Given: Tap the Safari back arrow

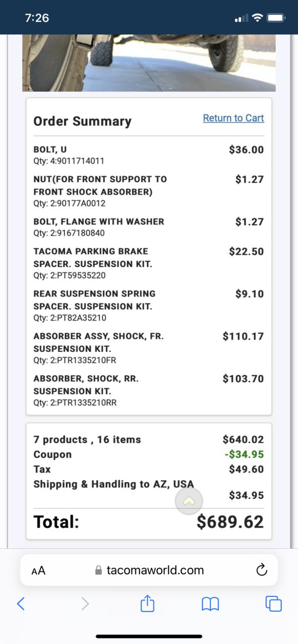Looking at the screenshot, I should point(21,603).
